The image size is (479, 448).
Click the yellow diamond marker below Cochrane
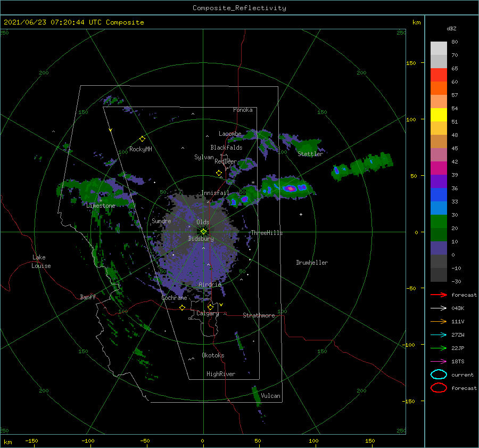tap(182, 308)
